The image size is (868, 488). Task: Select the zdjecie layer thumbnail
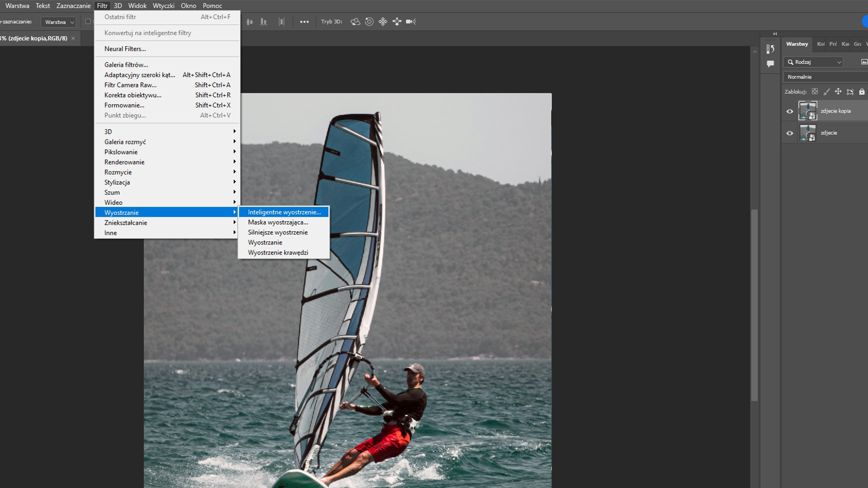click(808, 133)
